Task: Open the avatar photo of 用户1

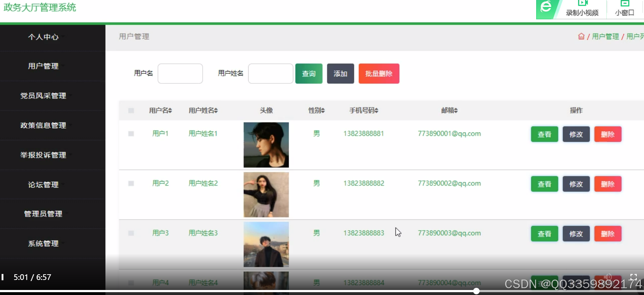Action: click(x=266, y=145)
